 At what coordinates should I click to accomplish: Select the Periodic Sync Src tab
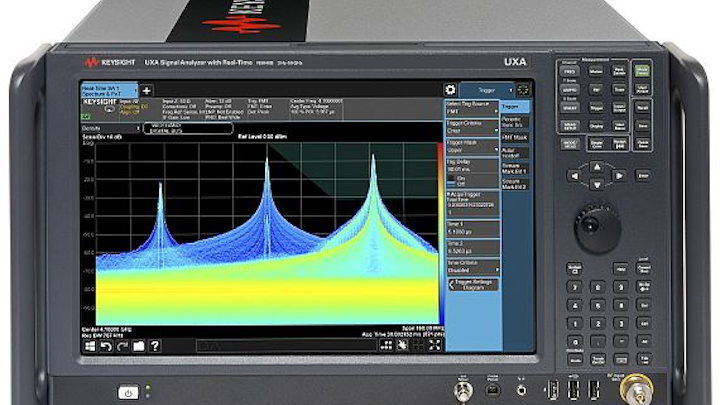coord(515,122)
